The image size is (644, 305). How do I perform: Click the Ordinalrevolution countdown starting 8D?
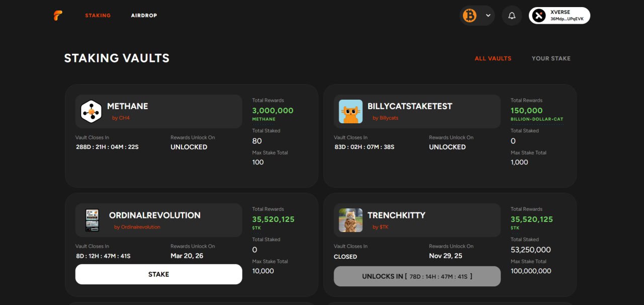coord(103,256)
